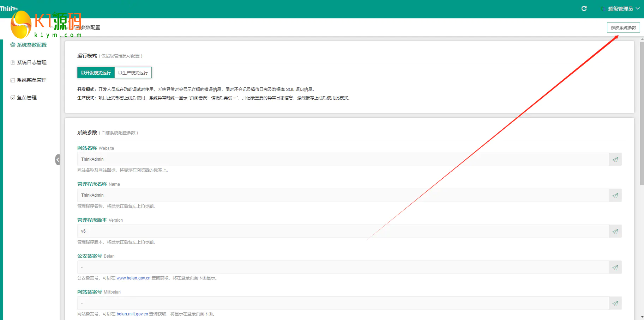Go to 系统日志管理 in the sidebar
644x320 pixels.
[29, 62]
